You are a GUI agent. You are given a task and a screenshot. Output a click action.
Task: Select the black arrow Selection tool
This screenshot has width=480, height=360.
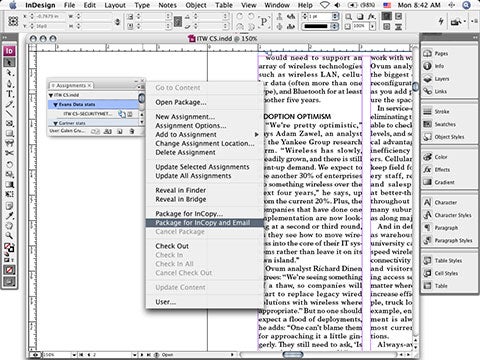pyautogui.click(x=9, y=62)
